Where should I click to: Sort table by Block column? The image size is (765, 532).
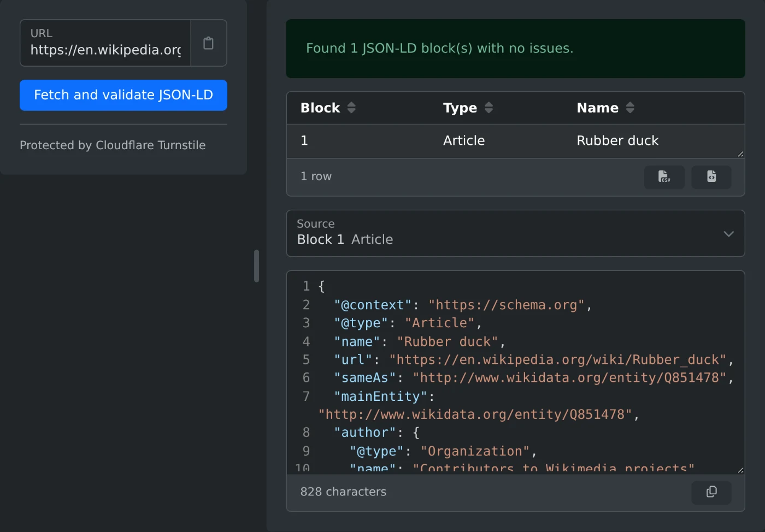click(x=328, y=108)
